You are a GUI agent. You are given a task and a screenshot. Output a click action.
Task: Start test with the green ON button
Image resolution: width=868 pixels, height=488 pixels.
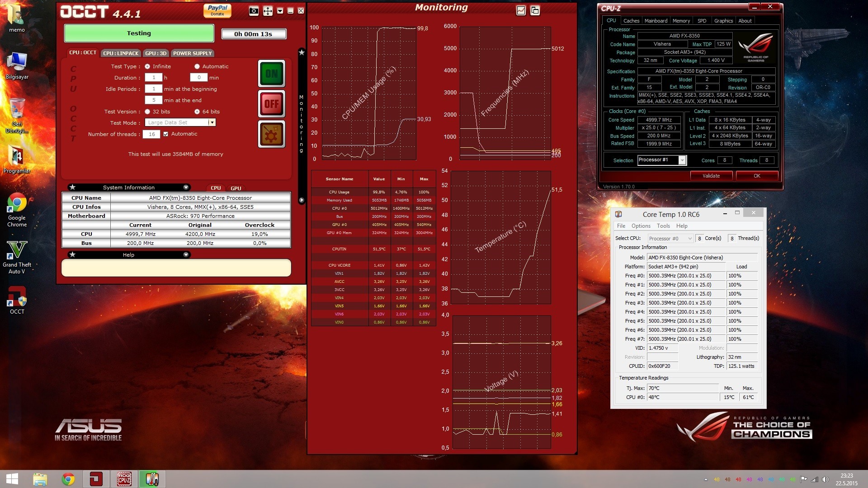click(271, 73)
